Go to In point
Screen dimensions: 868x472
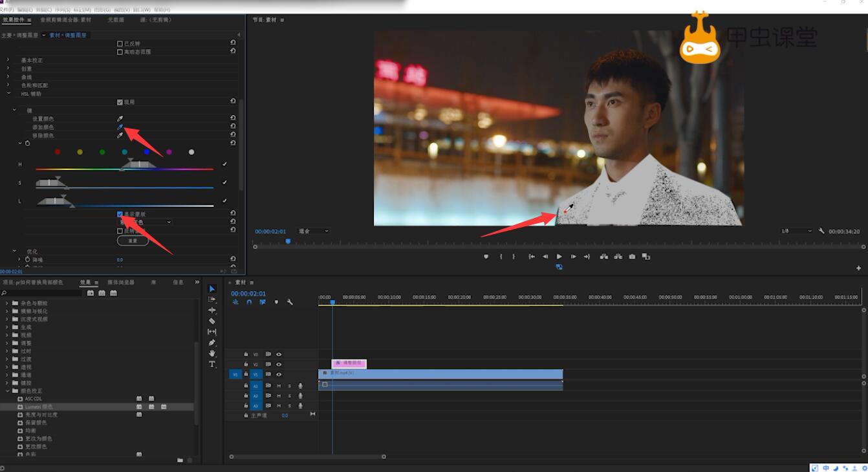pyautogui.click(x=532, y=257)
